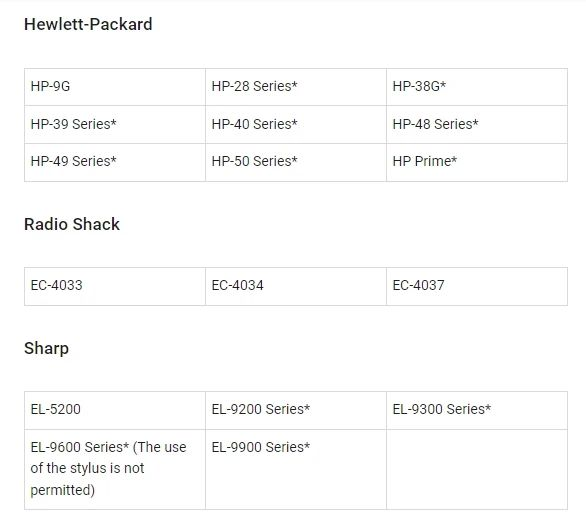The height and width of the screenshot is (526, 586).
Task: Click the HP-50 Series* cell
Action: coord(296,162)
